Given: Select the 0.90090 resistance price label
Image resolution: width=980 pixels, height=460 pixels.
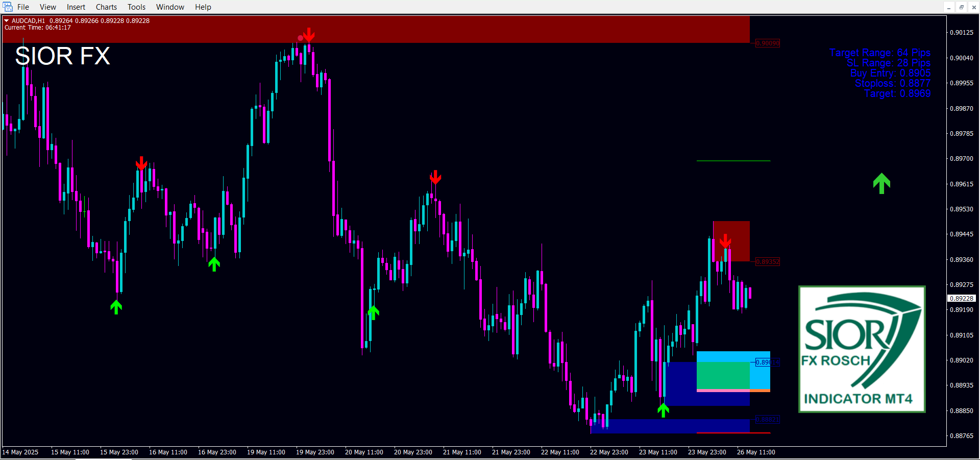Looking at the screenshot, I should point(768,43).
